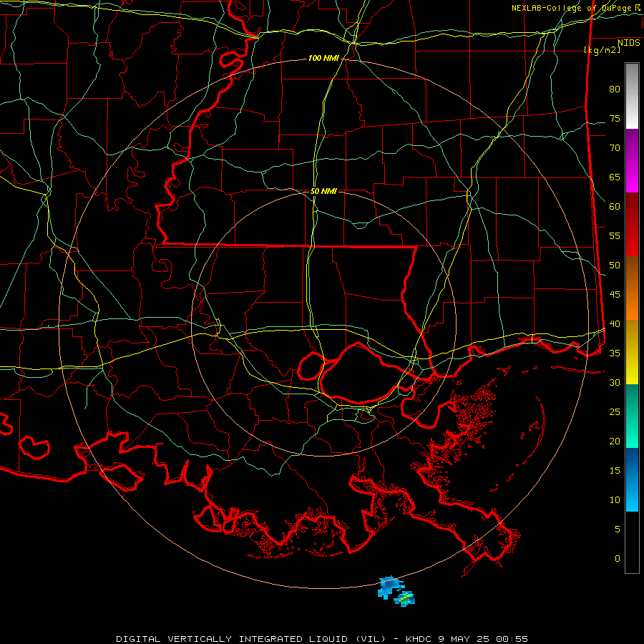Click the scale value 0
Screen dimensions: 644x644
coord(618,559)
